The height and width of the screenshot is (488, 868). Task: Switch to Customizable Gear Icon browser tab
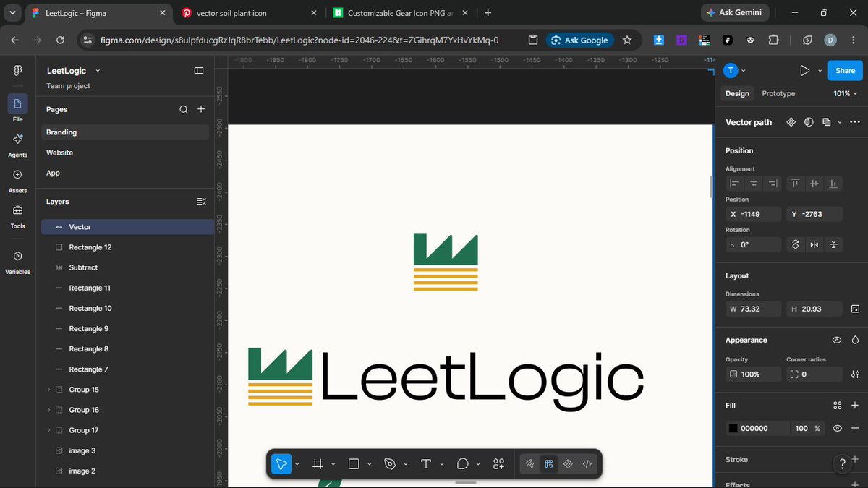399,13
